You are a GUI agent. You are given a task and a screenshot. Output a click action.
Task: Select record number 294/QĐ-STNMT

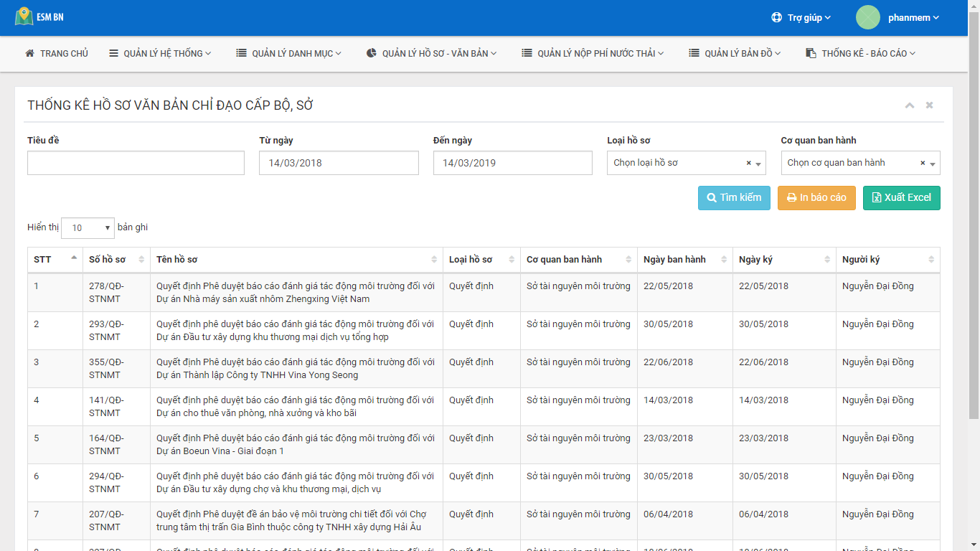106,483
